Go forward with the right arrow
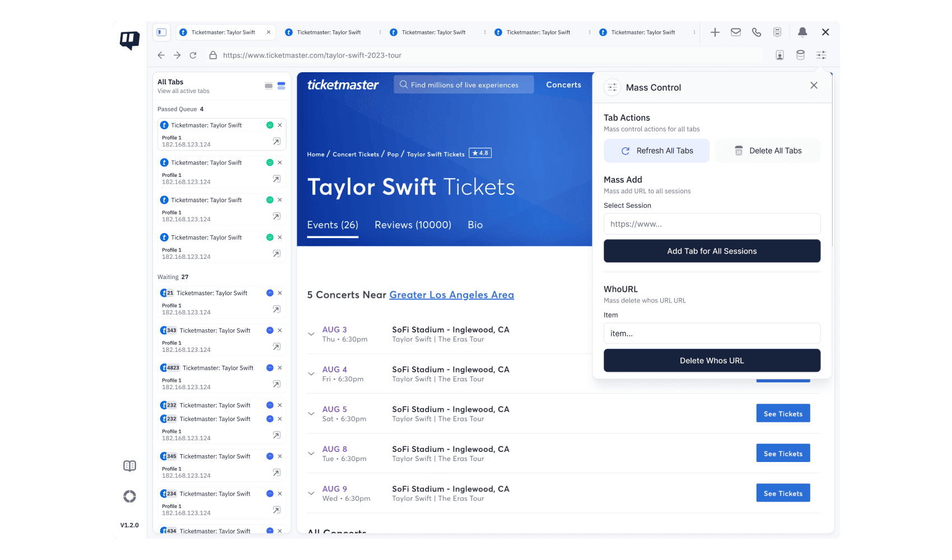The height and width of the screenshot is (560, 952). click(177, 55)
